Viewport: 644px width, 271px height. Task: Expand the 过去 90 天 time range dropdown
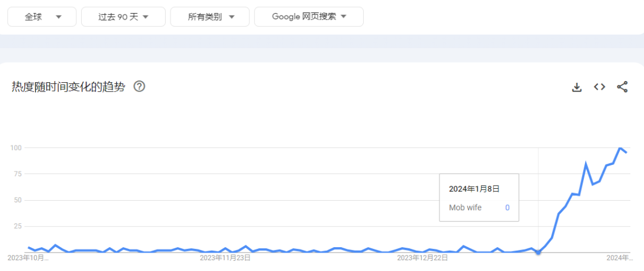click(x=123, y=17)
